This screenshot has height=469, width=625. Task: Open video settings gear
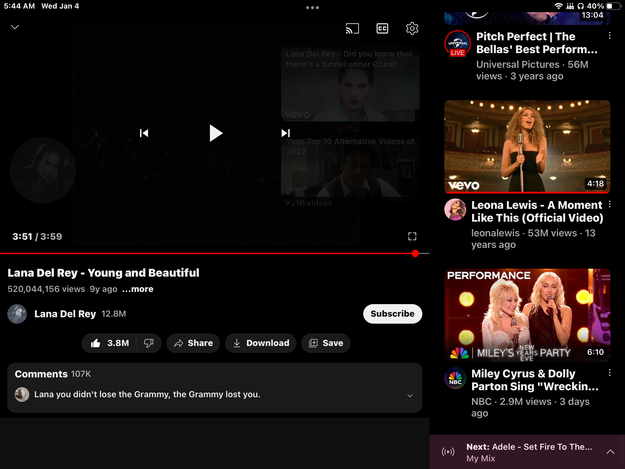pos(412,28)
